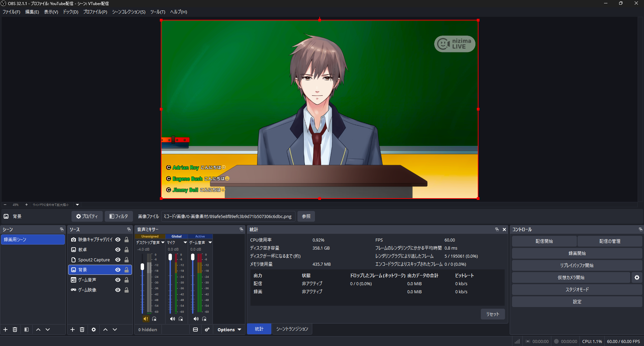This screenshot has width=644, height=346.
Task: Float the 音声ミキサー dock with its popout icon
Action: (241, 229)
